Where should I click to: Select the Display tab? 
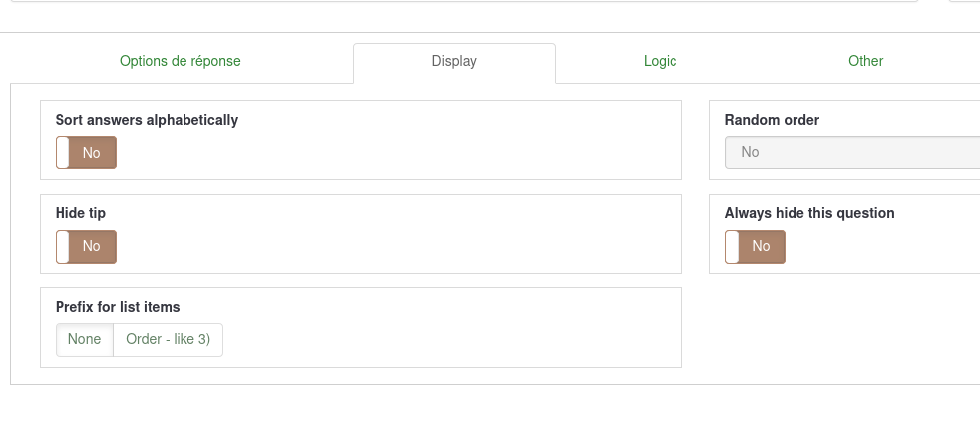[454, 61]
